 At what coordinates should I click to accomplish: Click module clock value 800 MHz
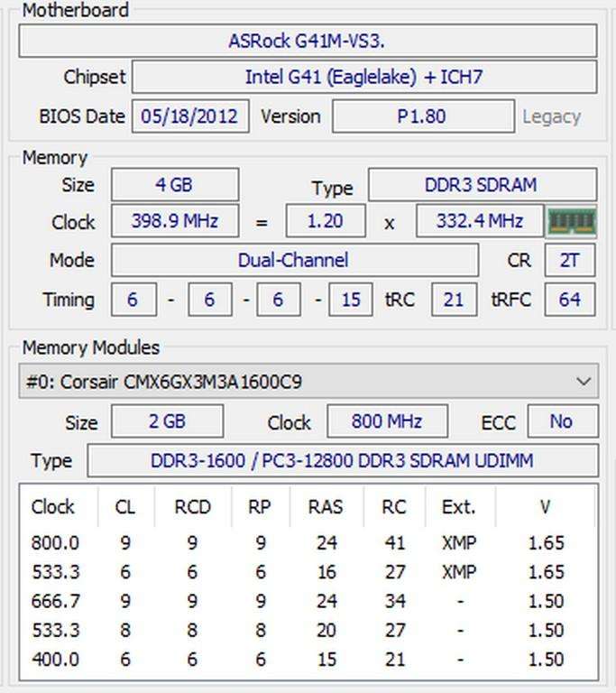point(387,421)
